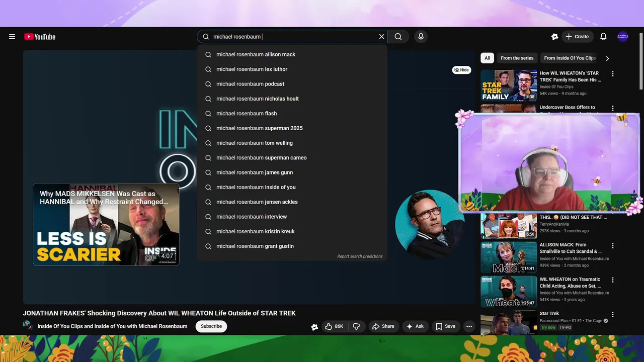
Task: Open options for Undercover Boss video
Action: click(613, 108)
